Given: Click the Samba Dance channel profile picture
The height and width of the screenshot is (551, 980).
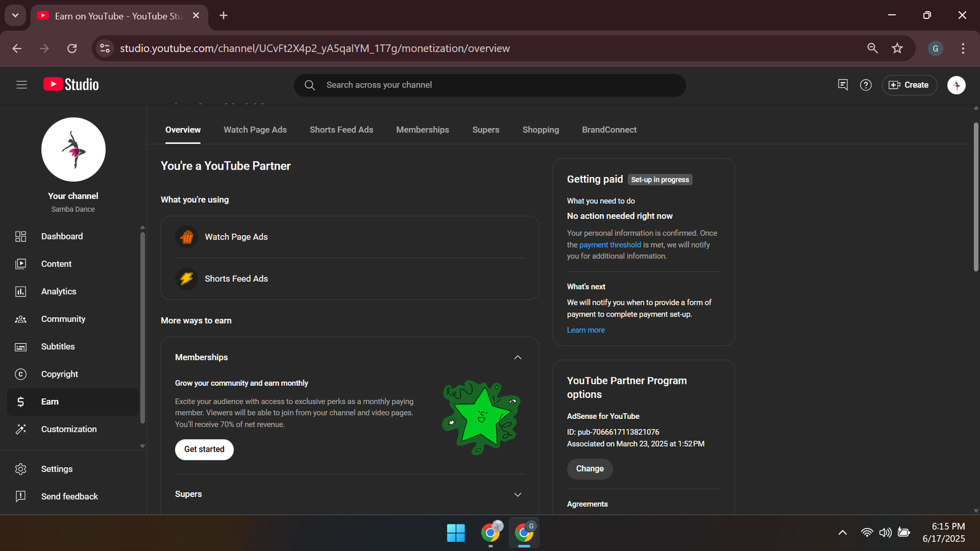Looking at the screenshot, I should click(x=73, y=149).
